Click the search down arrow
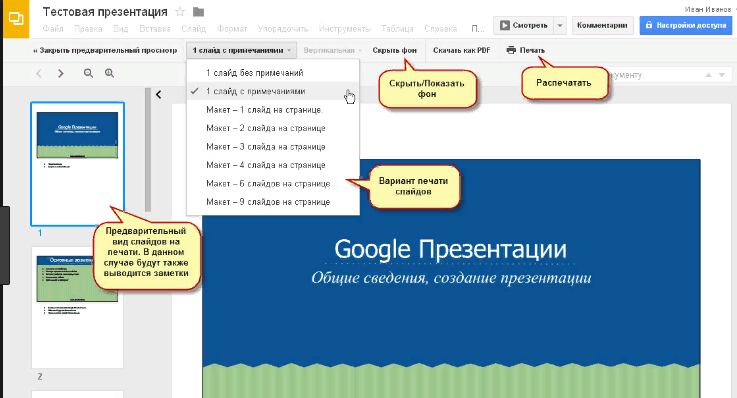This screenshot has width=737, height=398. 722,75
